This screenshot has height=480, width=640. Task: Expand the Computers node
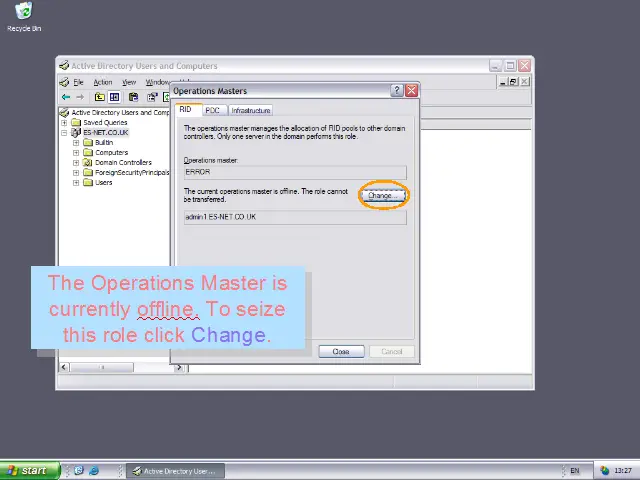coord(76,153)
